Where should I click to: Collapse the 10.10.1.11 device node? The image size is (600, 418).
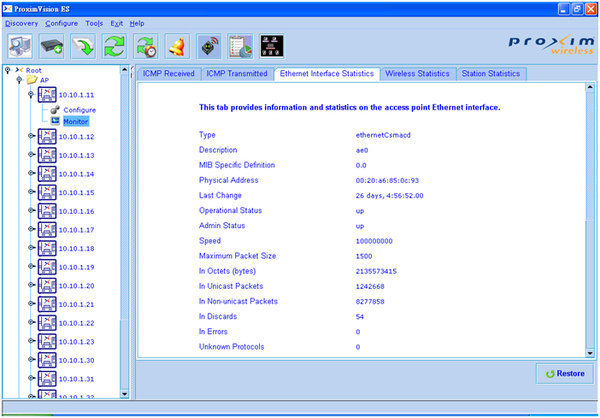coord(31,94)
